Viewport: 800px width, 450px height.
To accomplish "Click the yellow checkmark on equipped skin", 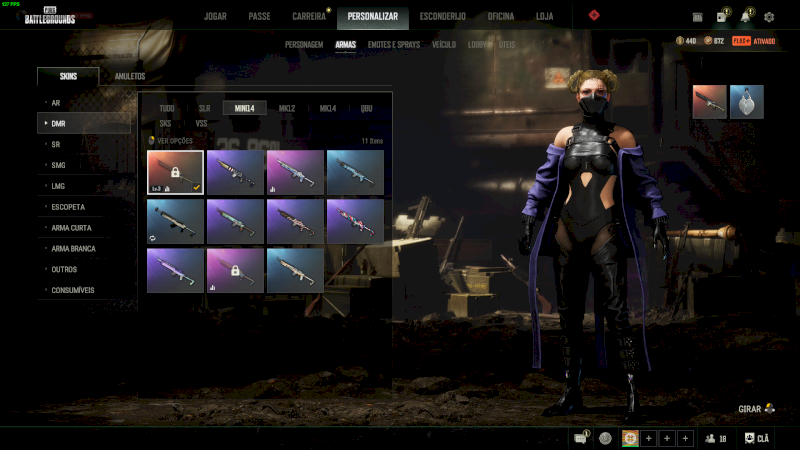I will click(x=196, y=188).
